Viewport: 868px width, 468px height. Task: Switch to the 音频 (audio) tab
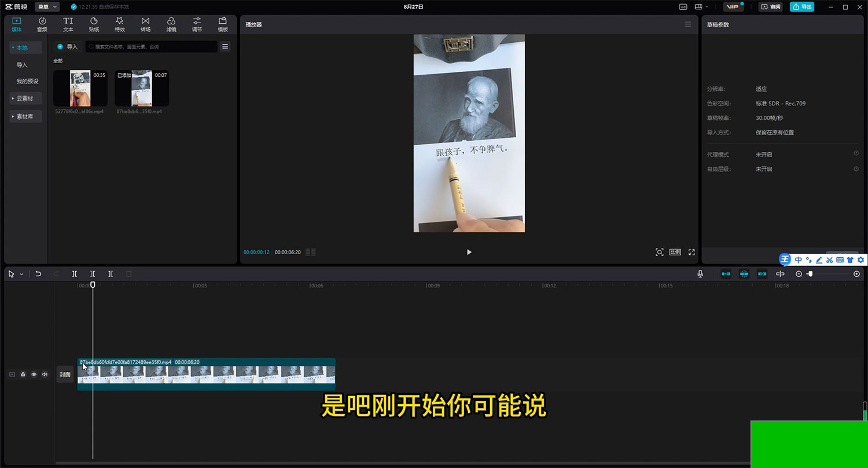42,24
